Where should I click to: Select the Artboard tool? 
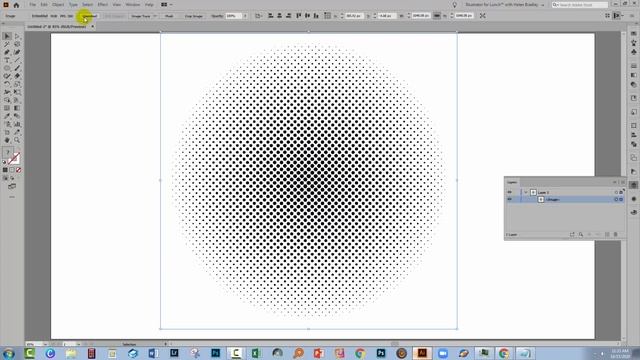click(7, 132)
